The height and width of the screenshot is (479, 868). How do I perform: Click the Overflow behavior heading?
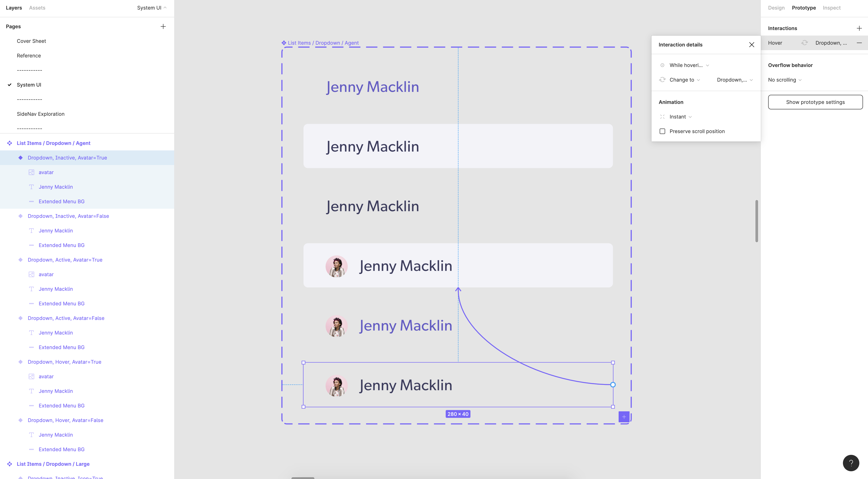click(x=790, y=65)
